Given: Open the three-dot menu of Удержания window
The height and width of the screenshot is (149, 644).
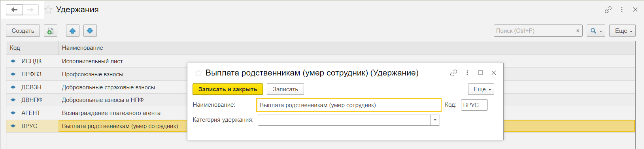Looking at the screenshot, I should tap(622, 9).
